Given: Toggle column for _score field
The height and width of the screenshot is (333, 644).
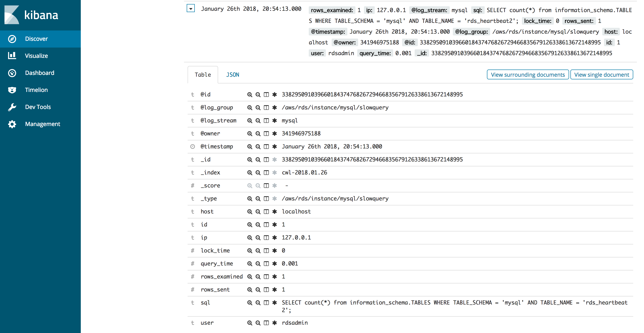Looking at the screenshot, I should (266, 185).
